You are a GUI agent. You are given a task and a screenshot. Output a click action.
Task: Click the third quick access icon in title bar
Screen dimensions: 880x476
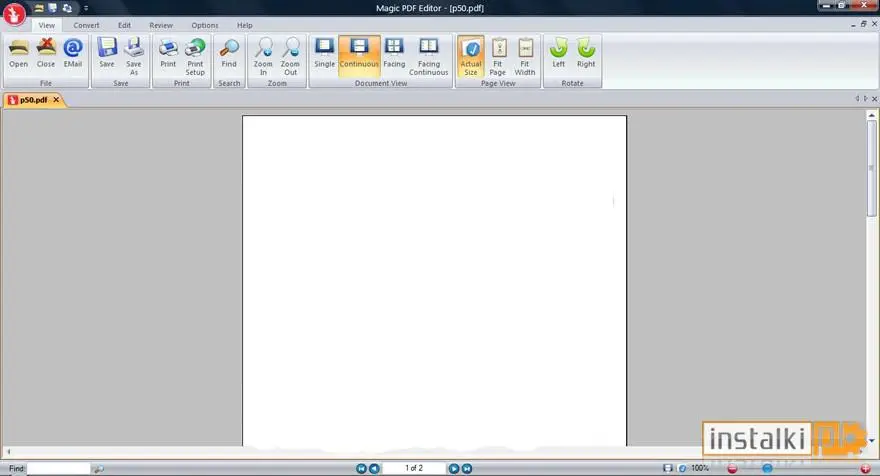click(67, 8)
